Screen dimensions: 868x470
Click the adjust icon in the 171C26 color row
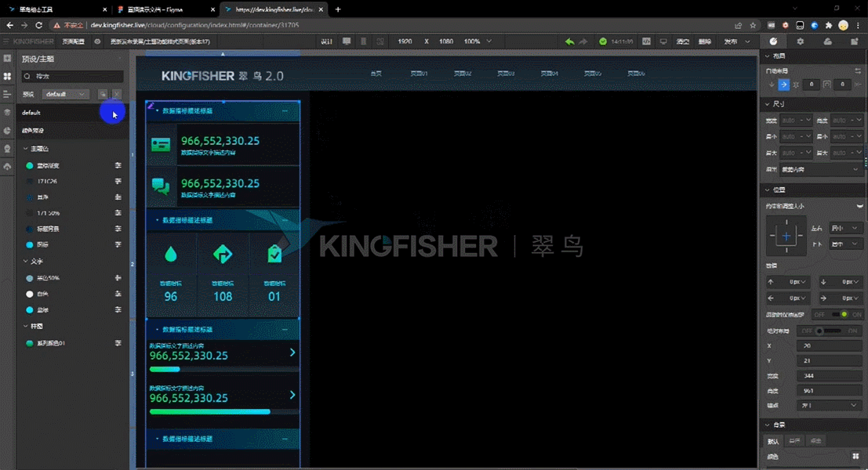click(x=118, y=182)
